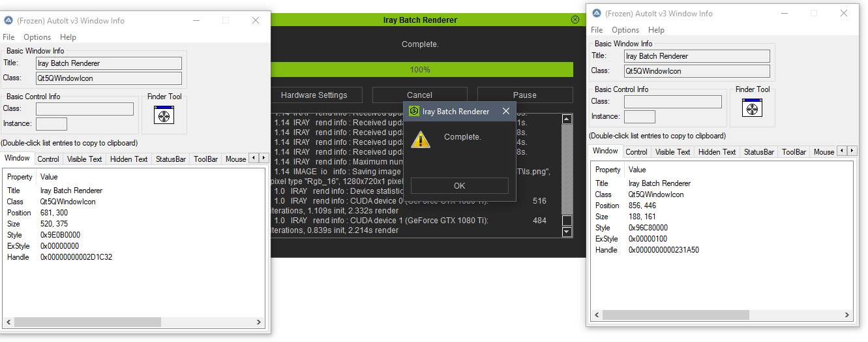Click the Iray icon in Complete dialog title bar
Image resolution: width=868 pixels, height=342 pixels.
413,112
